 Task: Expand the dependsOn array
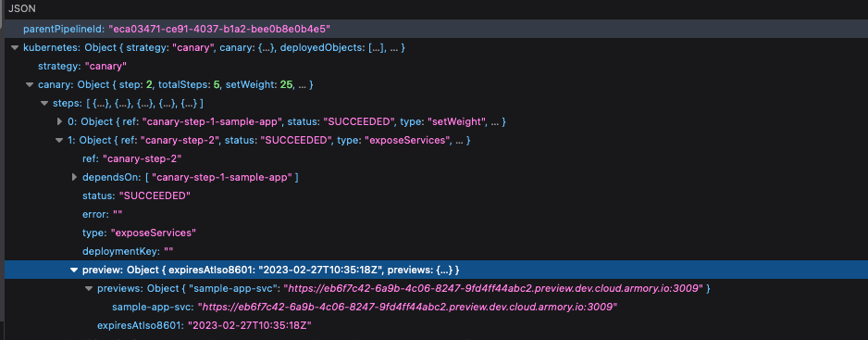pyautogui.click(x=74, y=178)
